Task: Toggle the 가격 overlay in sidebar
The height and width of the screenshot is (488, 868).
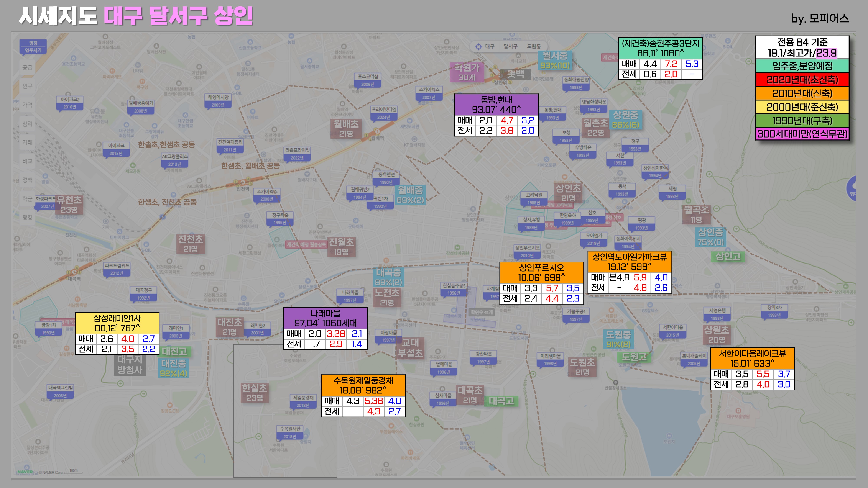Action: pos(27,105)
